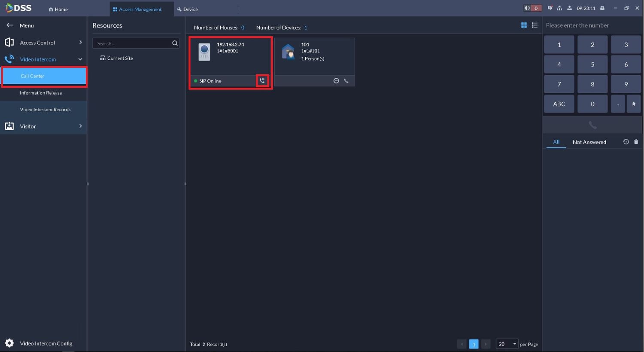
Task: Open the message notifications icon
Action: pyautogui.click(x=550, y=8)
